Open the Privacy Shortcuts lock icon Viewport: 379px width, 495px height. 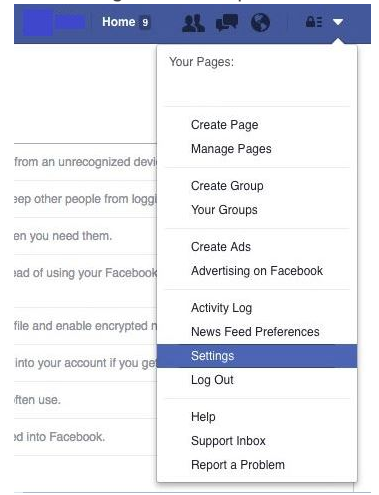pos(314,22)
